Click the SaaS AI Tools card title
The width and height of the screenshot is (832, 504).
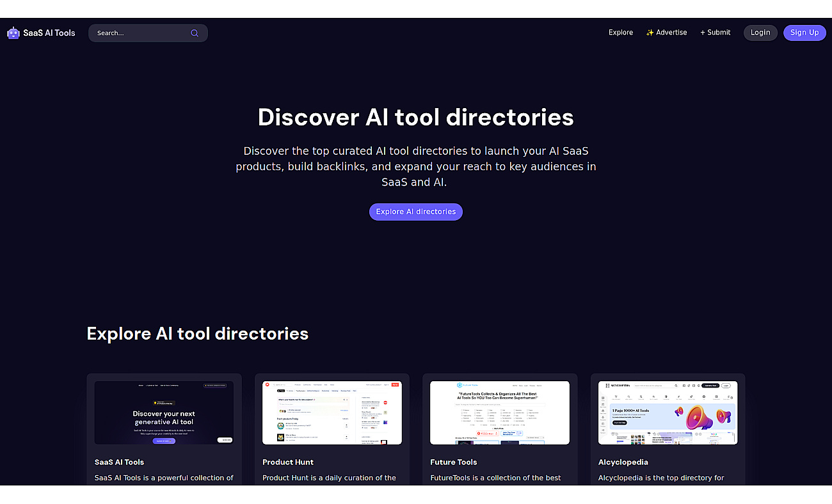coord(120,462)
